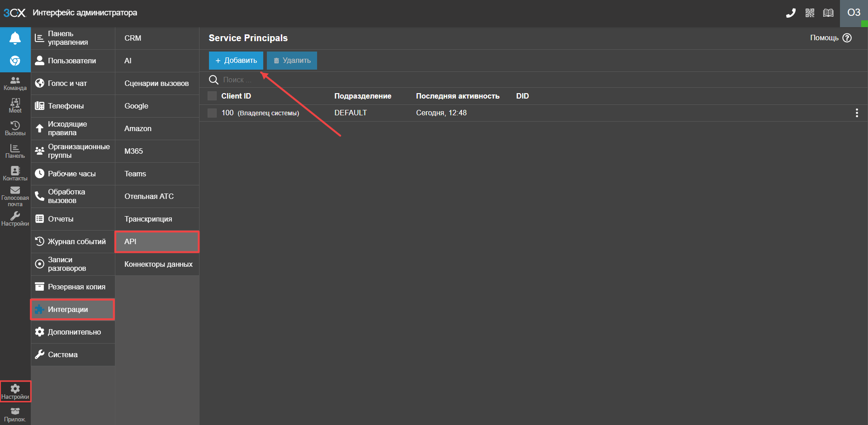The width and height of the screenshot is (868, 425).
Task: Click the Помощь help link
Action: click(831, 38)
